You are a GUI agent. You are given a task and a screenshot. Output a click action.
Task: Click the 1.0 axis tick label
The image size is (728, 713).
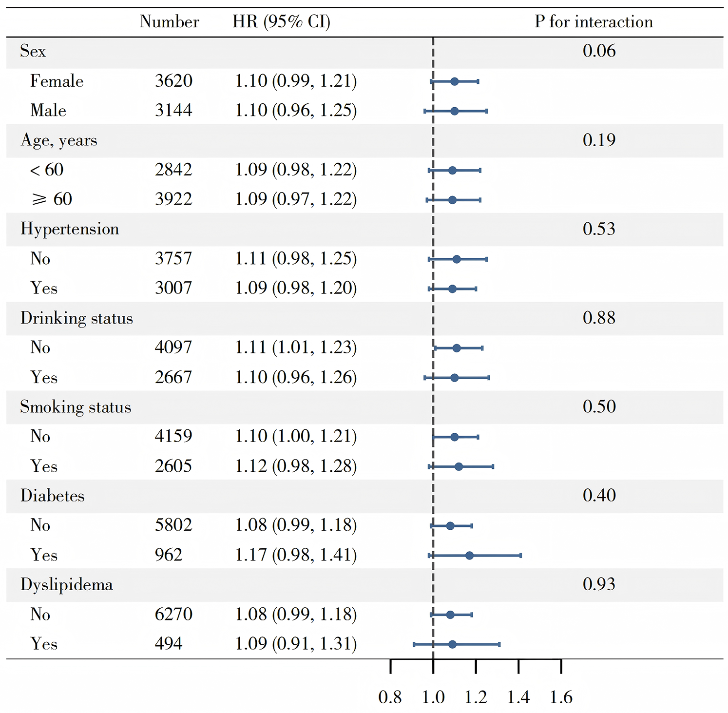[x=433, y=697]
